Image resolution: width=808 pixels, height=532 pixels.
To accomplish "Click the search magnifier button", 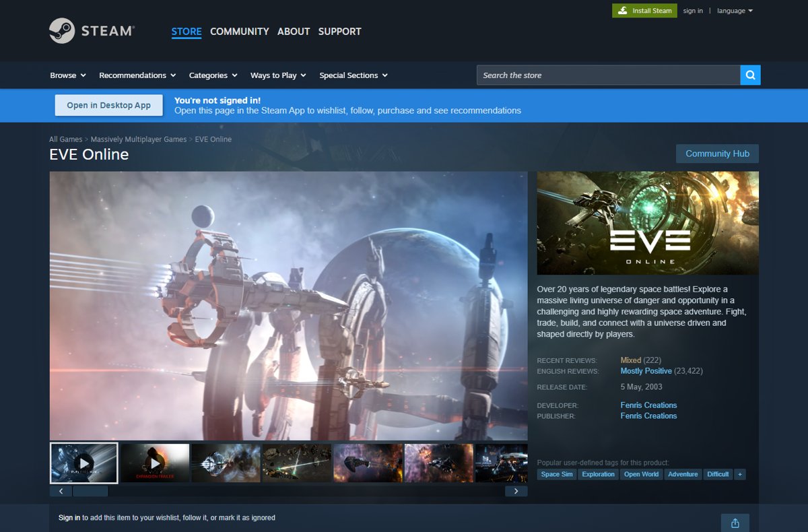I will pyautogui.click(x=750, y=75).
